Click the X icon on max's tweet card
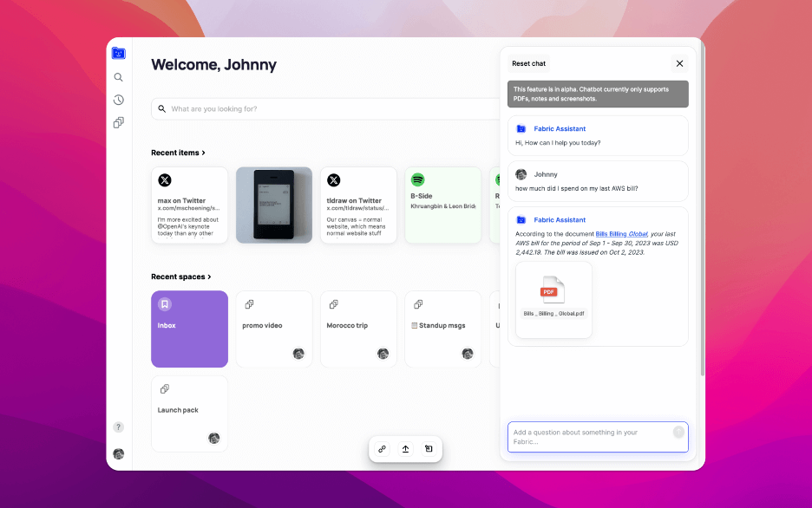 [x=165, y=180]
